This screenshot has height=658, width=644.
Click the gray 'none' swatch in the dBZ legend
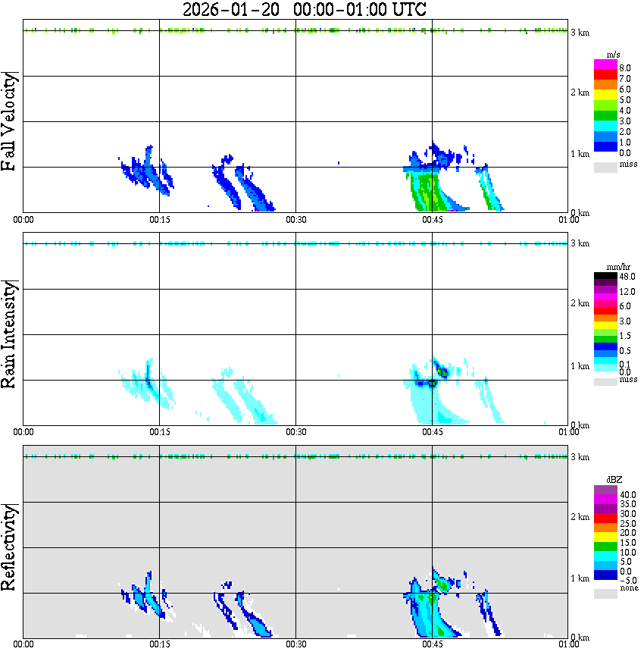point(605,594)
